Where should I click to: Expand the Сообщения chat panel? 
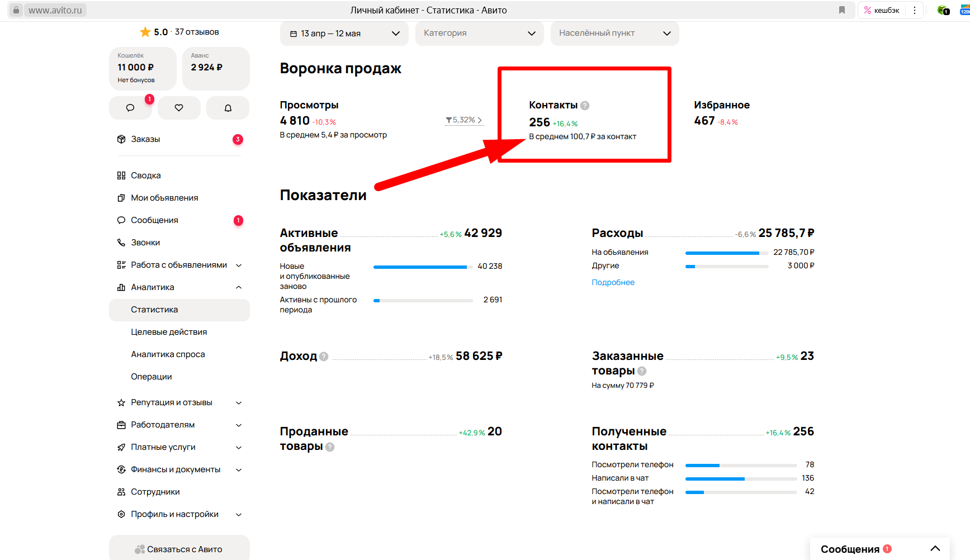(935, 549)
